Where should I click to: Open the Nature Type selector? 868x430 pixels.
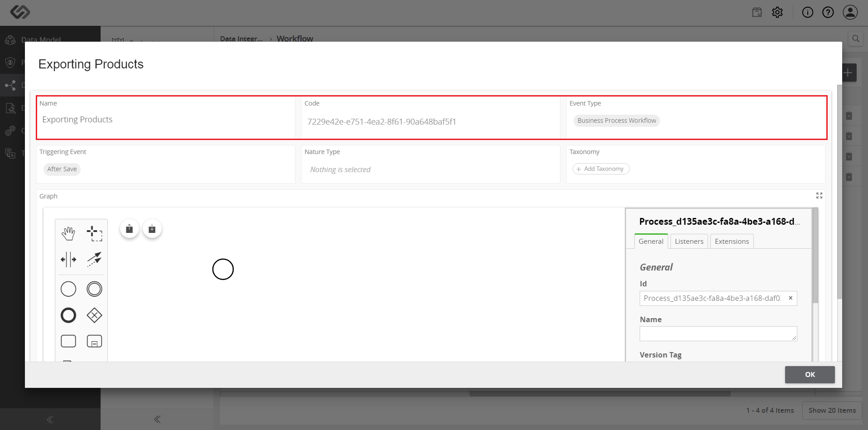[430, 169]
